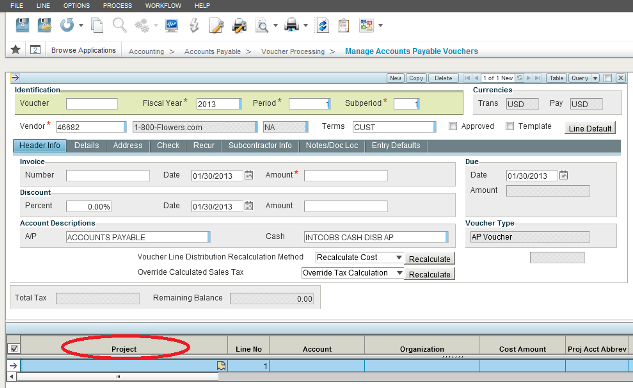The image size is (633, 388).
Task: Click the header form arrow icon
Action: 15,78
